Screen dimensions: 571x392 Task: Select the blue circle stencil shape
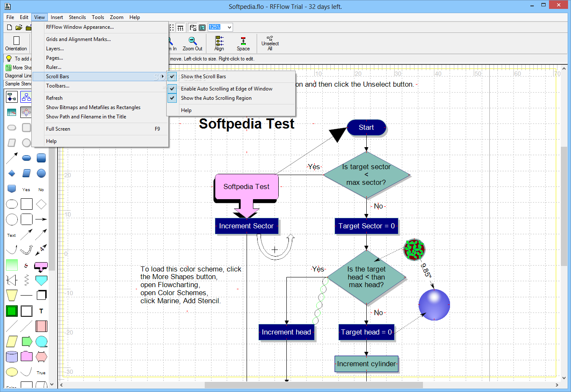(41, 173)
